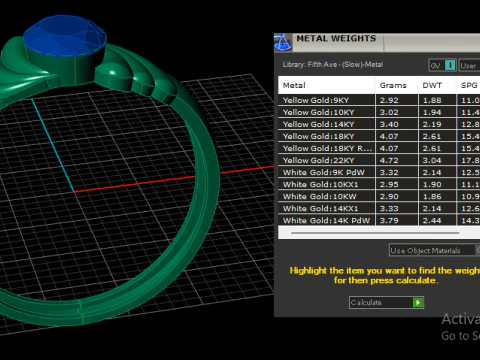Click the green arrow on Calculate
Image resolution: width=480 pixels, height=360 pixels.
[x=418, y=302]
